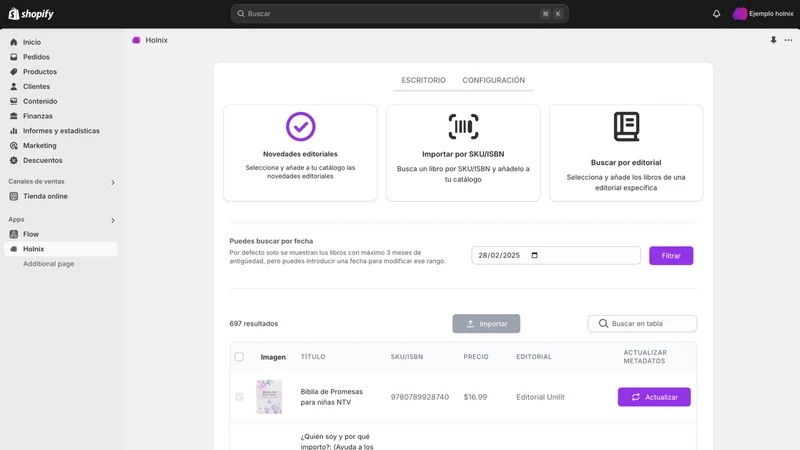Open the three-dot more options menu
The image size is (800, 450).
[788, 40]
